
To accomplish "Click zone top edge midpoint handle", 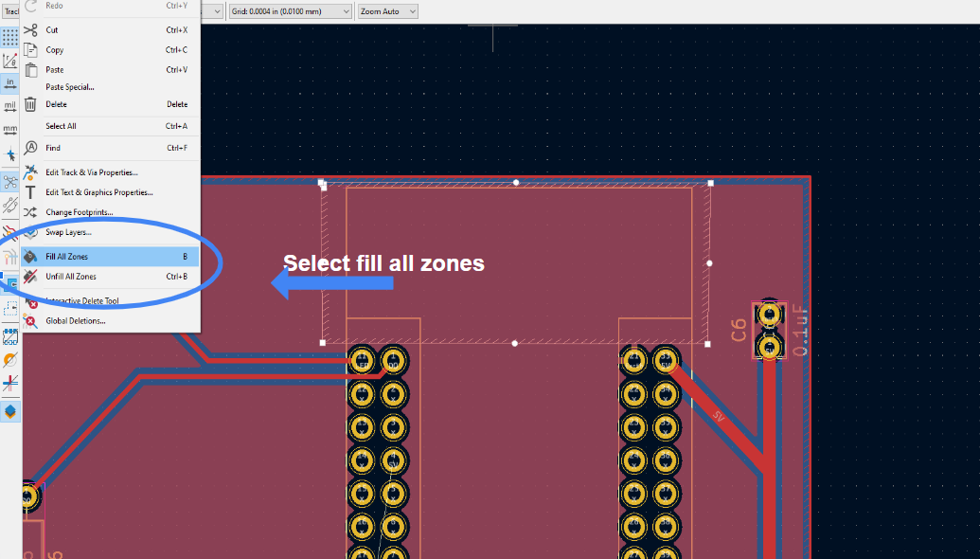I will tap(516, 183).
